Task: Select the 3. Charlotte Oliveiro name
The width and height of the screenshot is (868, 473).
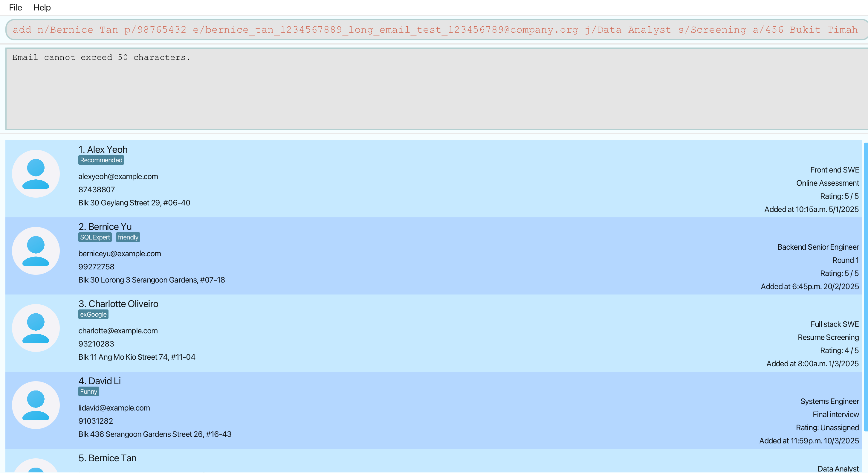Action: (118, 304)
